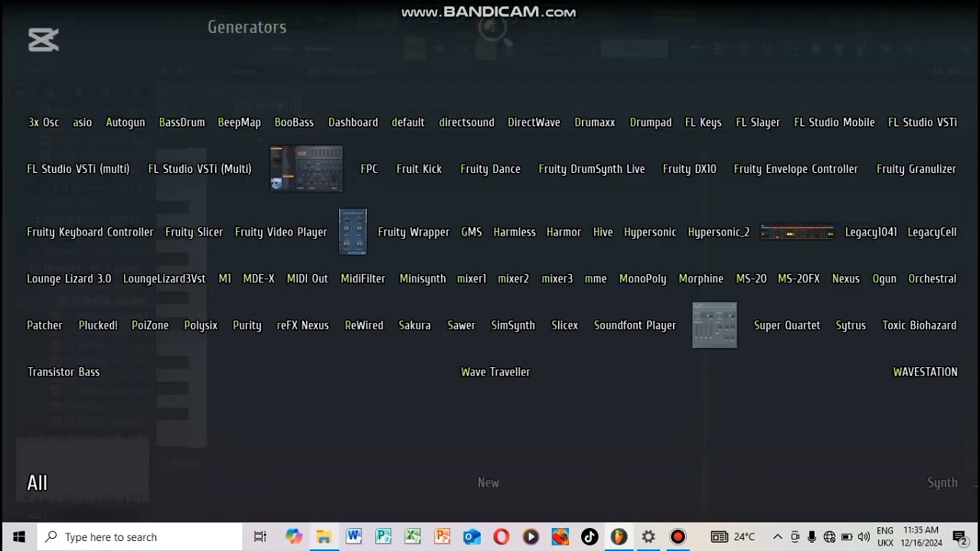Screen dimensions: 980x551
Task: Select the Minisynth plugin
Action: [423, 279]
